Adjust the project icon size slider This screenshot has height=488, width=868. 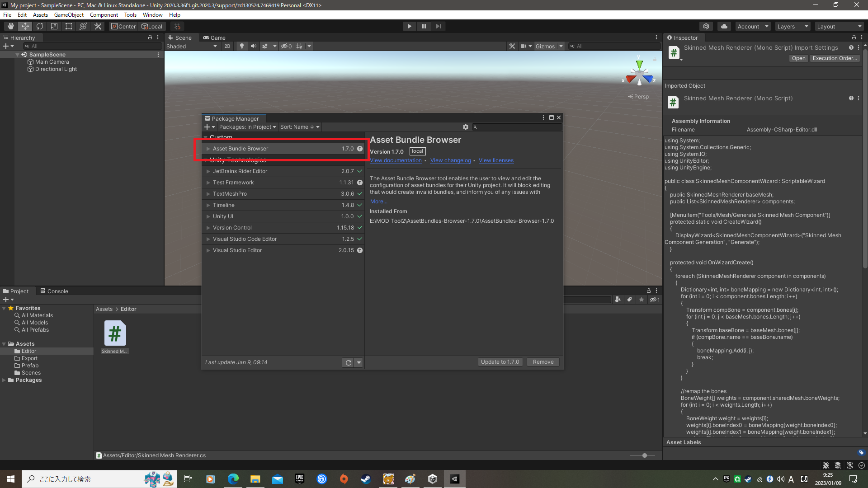pyautogui.click(x=645, y=455)
